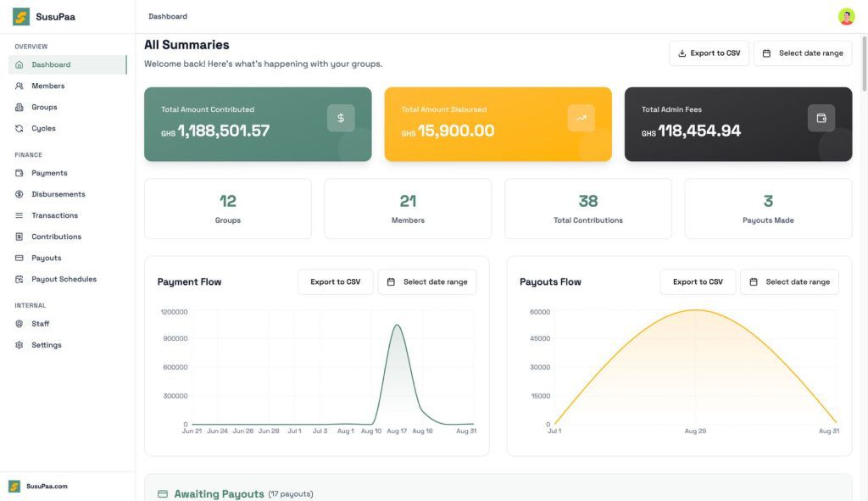Navigate to Disbursements in the sidebar

point(58,194)
